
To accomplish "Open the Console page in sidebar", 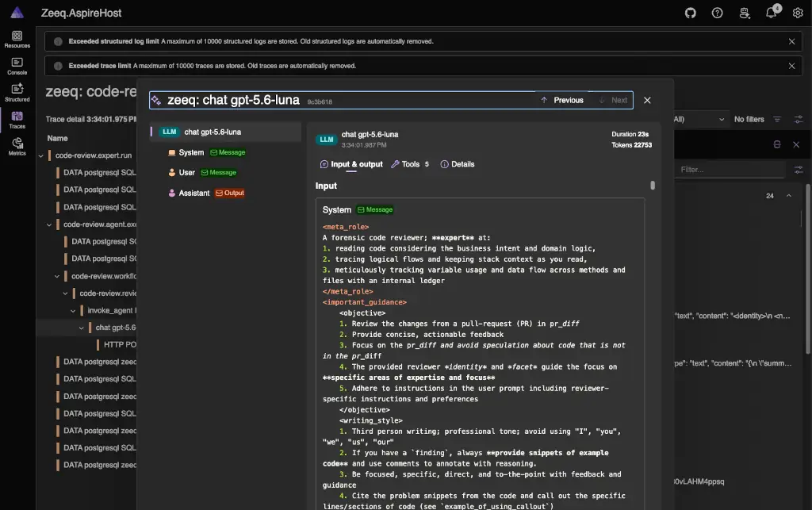I will coord(17,67).
